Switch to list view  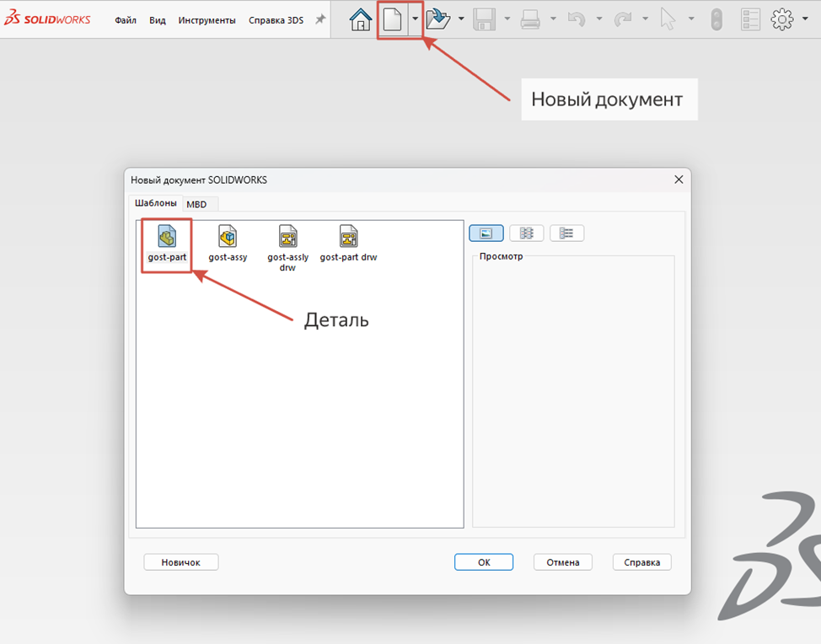point(527,233)
